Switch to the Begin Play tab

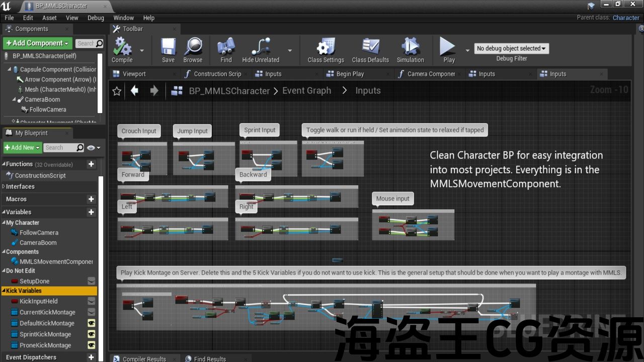(350, 74)
